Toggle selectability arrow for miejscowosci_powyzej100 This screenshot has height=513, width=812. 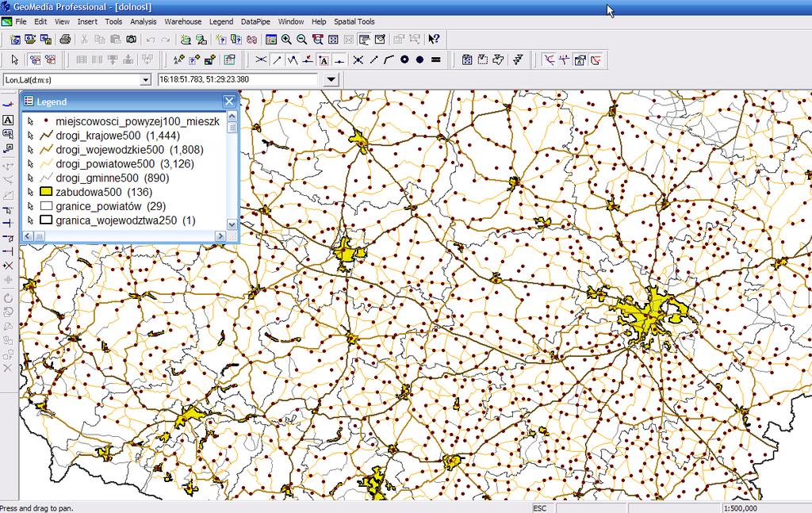(x=31, y=121)
